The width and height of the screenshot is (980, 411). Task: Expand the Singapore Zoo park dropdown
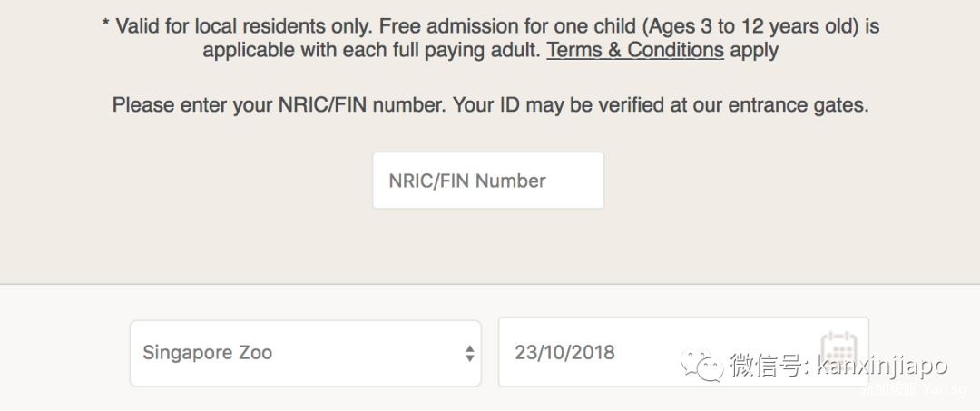coord(305,353)
